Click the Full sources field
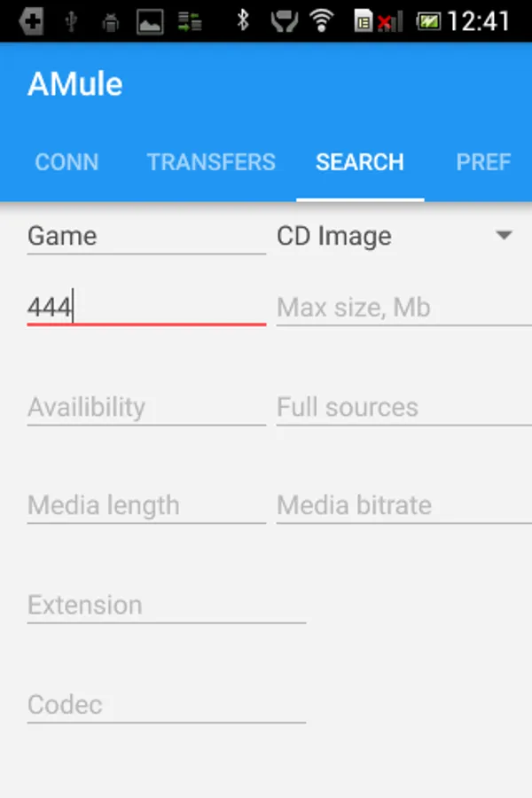The height and width of the screenshot is (798, 532). click(x=404, y=407)
